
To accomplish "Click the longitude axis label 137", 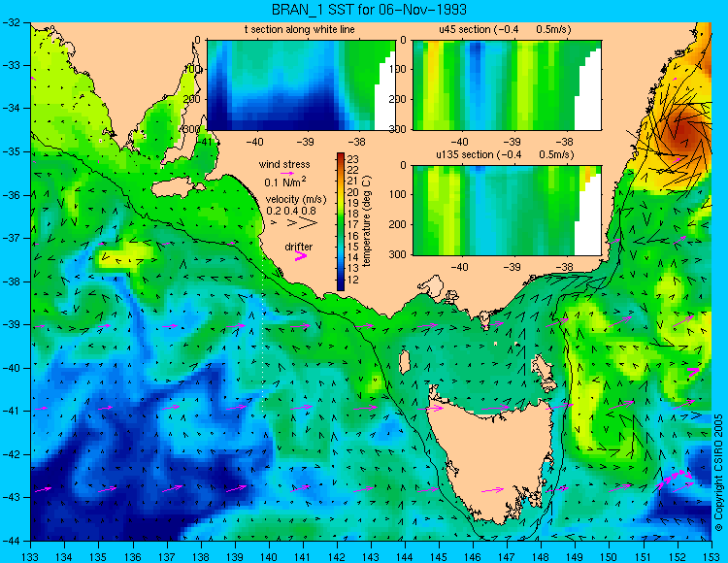I will pyautogui.click(x=167, y=556).
